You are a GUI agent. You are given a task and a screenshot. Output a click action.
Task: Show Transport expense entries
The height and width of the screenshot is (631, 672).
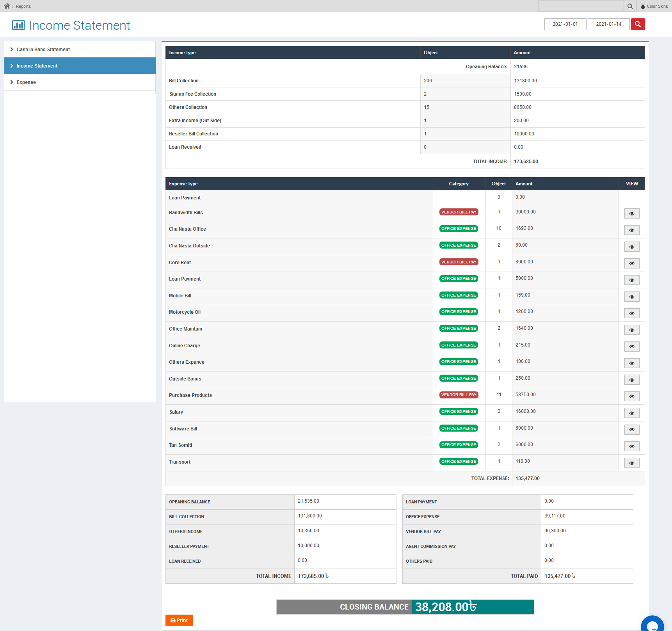[x=631, y=463]
